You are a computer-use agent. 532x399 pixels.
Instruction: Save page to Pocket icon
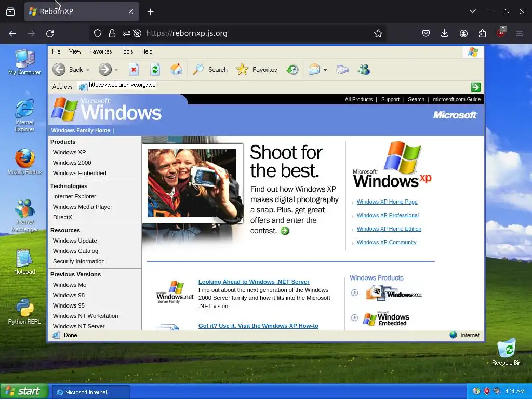click(426, 33)
